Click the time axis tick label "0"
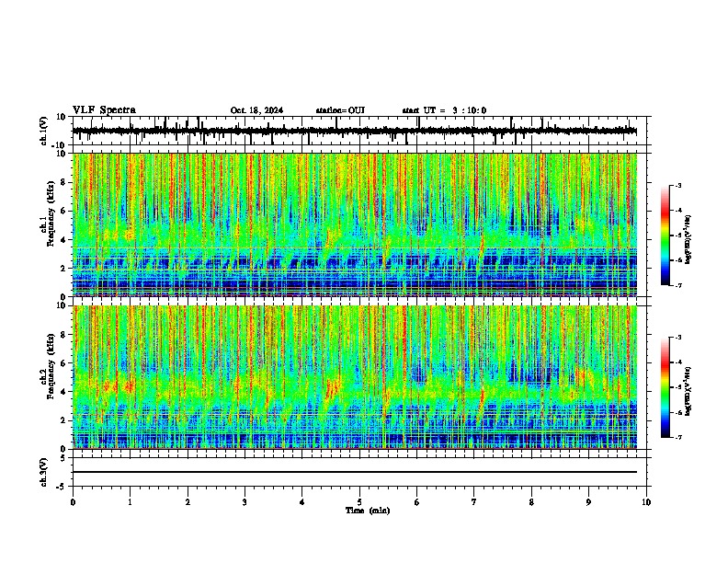 tap(73, 502)
